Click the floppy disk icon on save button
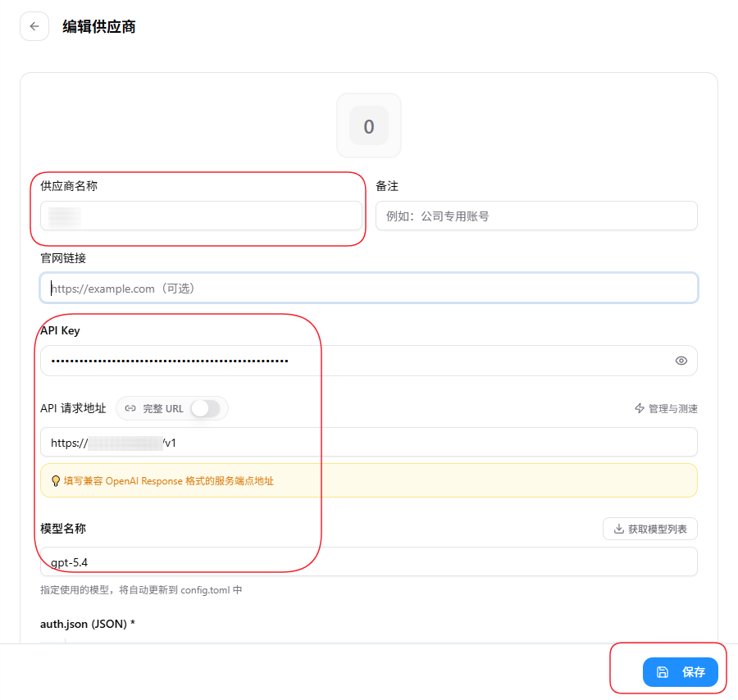738x700 pixels. pos(663,672)
